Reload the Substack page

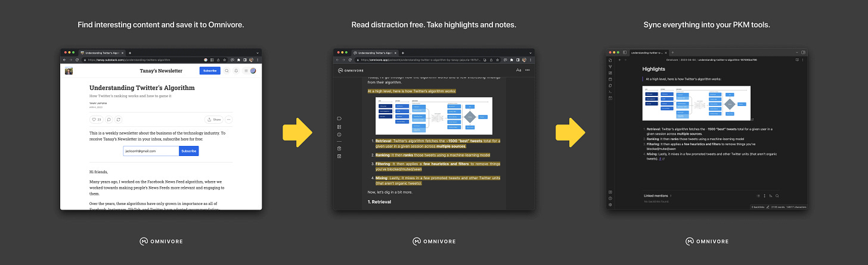tap(76, 60)
